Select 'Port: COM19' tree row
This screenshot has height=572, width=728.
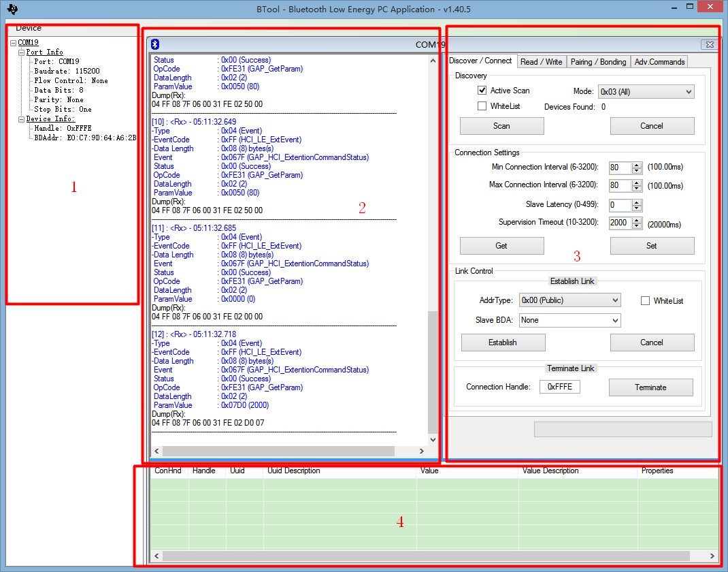(x=56, y=61)
